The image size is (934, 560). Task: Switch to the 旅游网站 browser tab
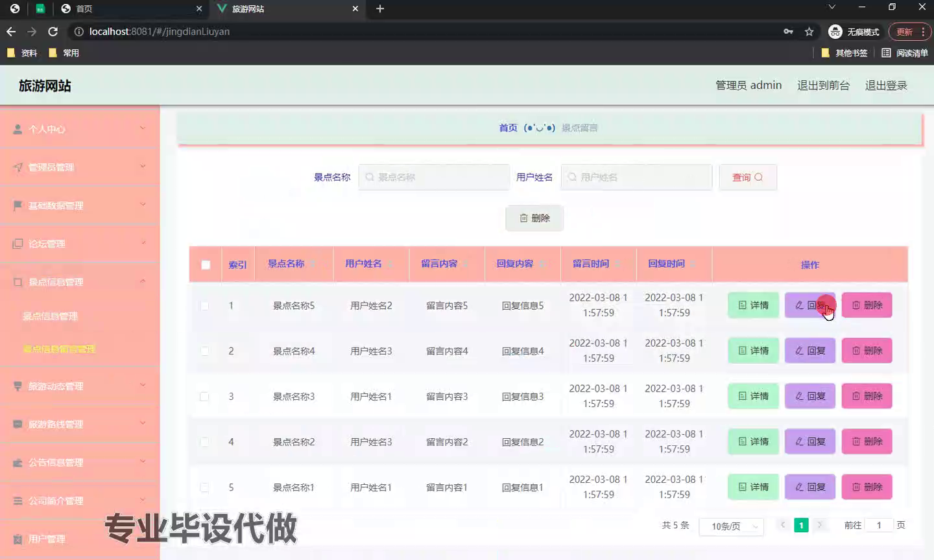pos(287,8)
